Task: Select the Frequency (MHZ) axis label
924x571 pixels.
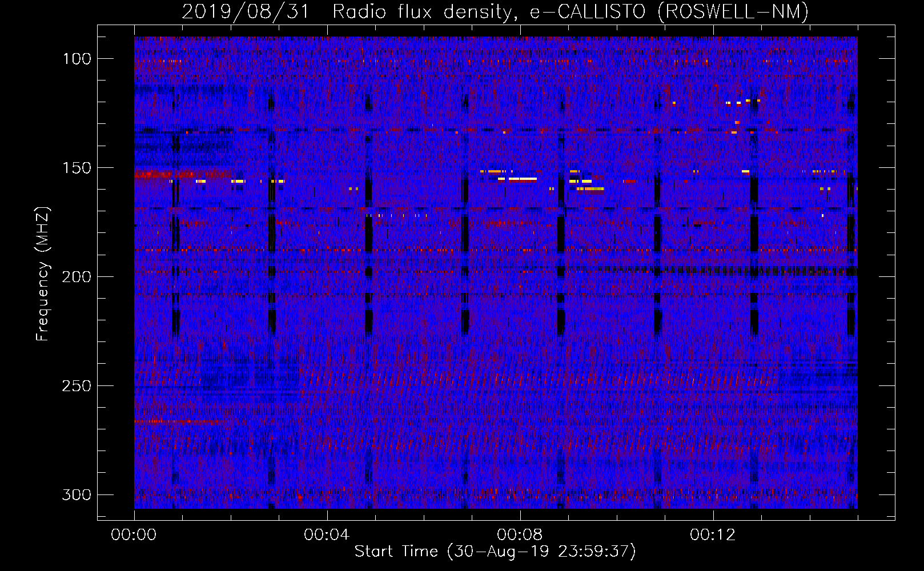Action: [x=43, y=274]
